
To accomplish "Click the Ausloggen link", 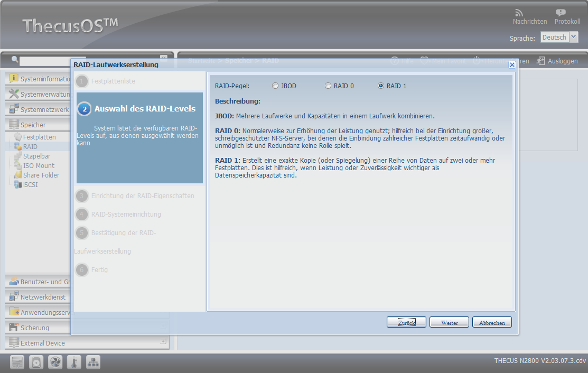I will pyautogui.click(x=563, y=61).
